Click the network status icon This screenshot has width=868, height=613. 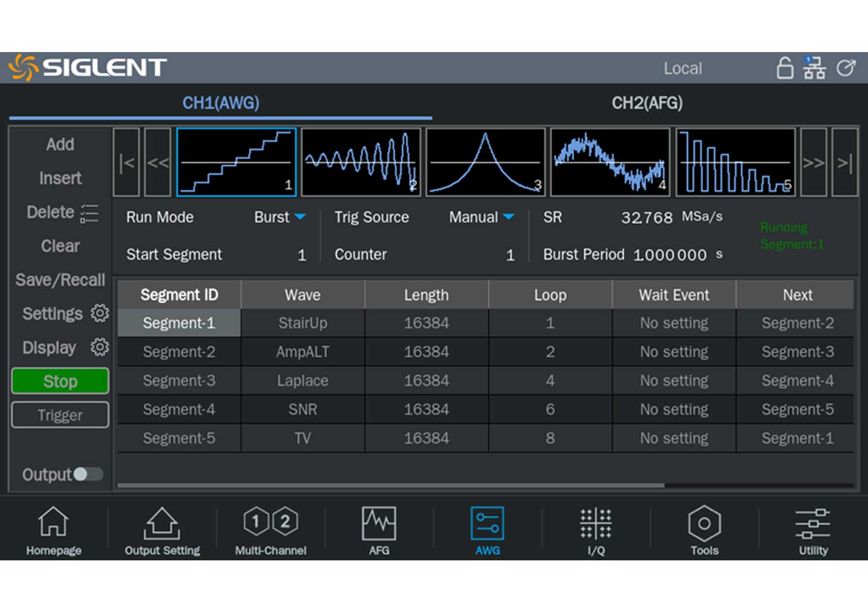coord(814,68)
